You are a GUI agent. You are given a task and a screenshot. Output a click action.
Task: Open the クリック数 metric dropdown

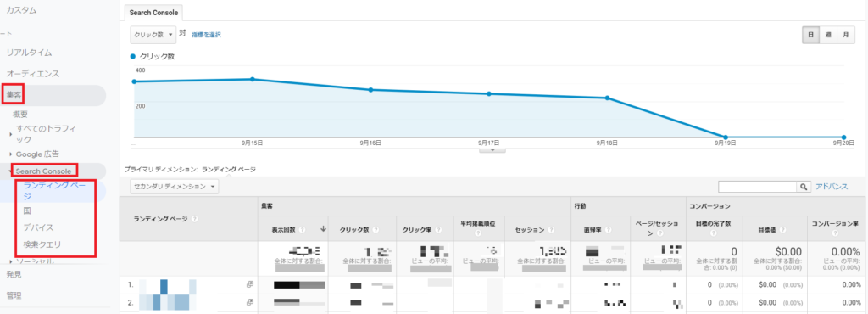coord(153,34)
